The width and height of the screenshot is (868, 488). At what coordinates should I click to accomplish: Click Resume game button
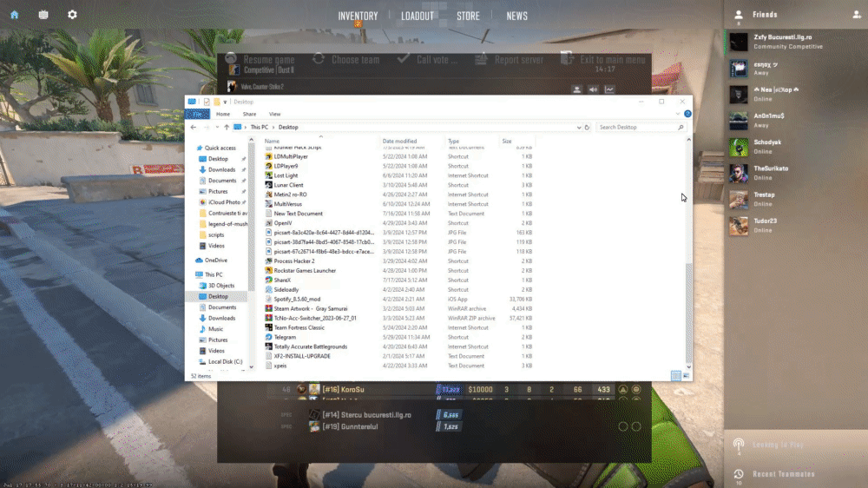click(x=260, y=59)
